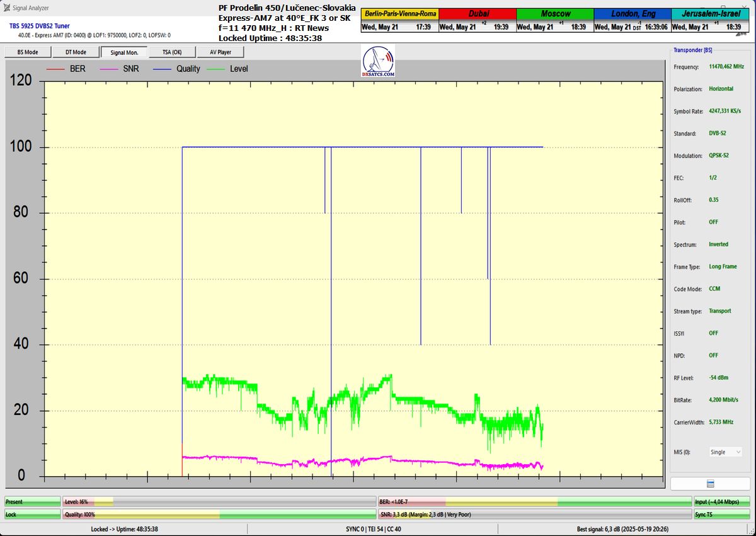Switch to BS Mode tab
Image resolution: width=756 pixels, height=536 pixels.
(28, 52)
